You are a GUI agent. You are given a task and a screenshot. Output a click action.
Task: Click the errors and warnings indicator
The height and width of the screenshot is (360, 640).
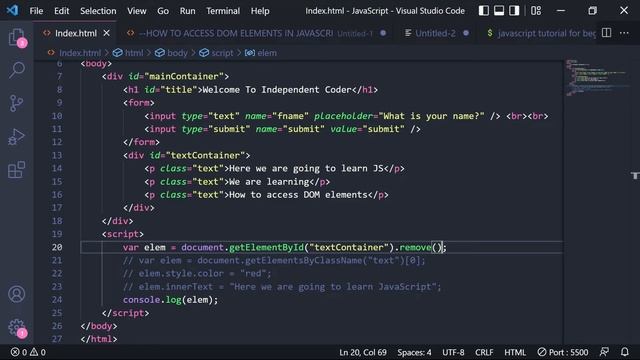pyautogui.click(x=28, y=352)
